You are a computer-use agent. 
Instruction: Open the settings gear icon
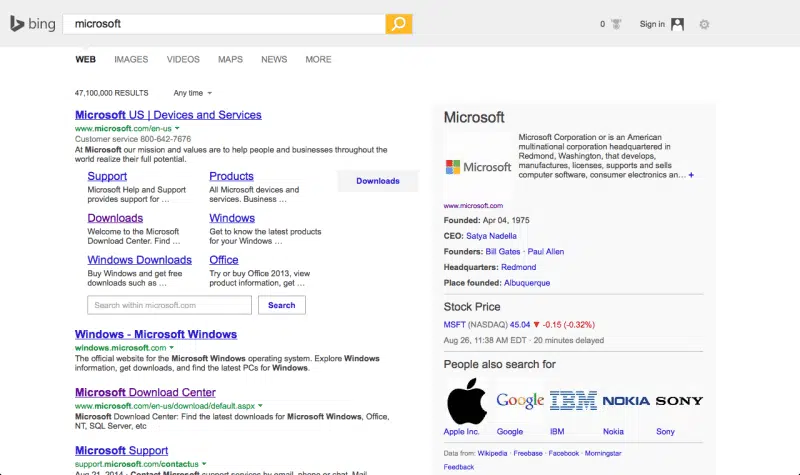(x=704, y=24)
